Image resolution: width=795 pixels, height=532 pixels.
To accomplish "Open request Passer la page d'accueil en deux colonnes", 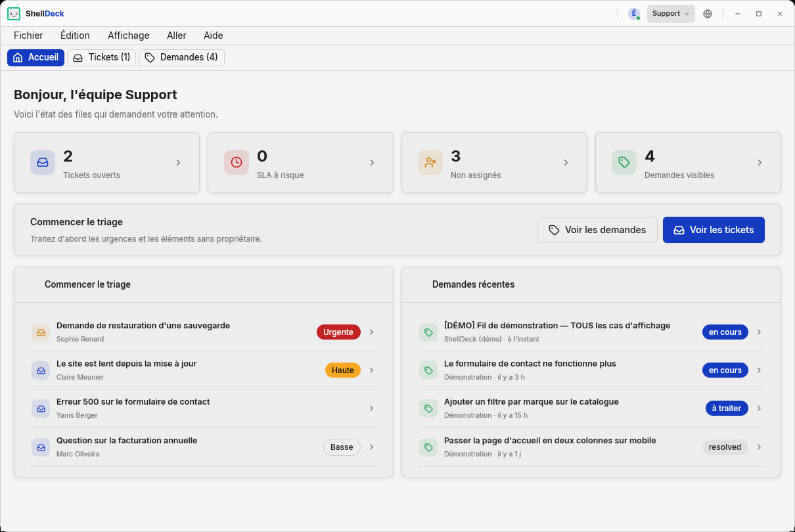I will pyautogui.click(x=591, y=447).
